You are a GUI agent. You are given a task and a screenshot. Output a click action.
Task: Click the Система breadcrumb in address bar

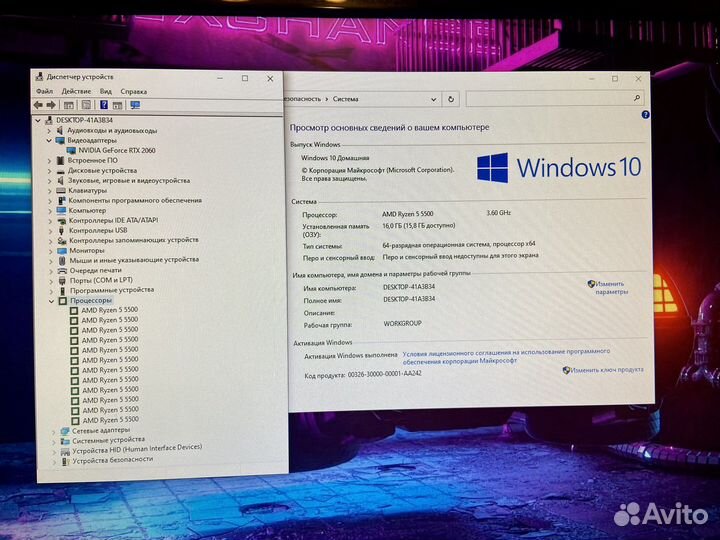click(345, 99)
